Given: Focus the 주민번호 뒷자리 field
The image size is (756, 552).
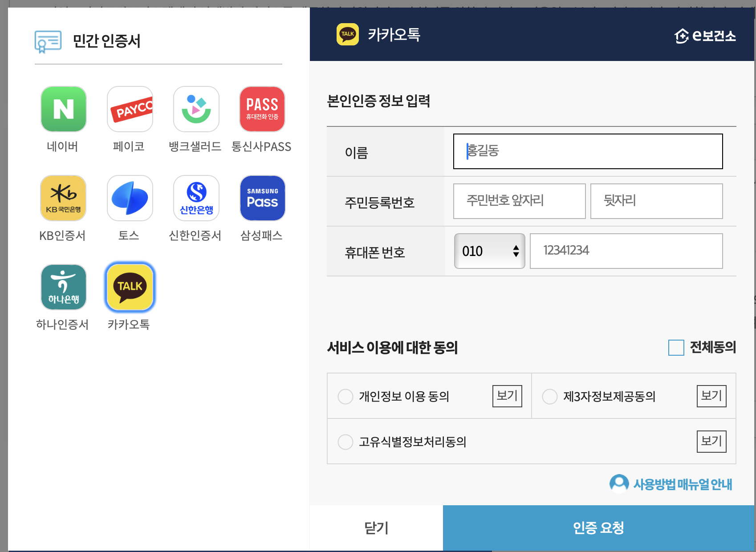Looking at the screenshot, I should point(656,201).
